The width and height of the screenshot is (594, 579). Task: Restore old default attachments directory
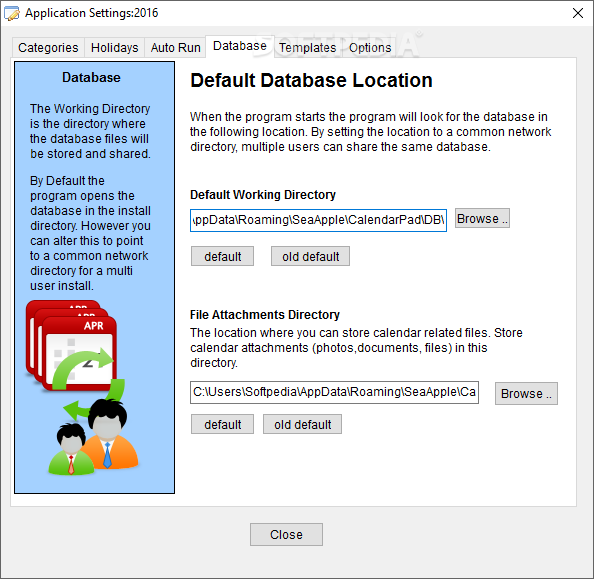point(302,424)
